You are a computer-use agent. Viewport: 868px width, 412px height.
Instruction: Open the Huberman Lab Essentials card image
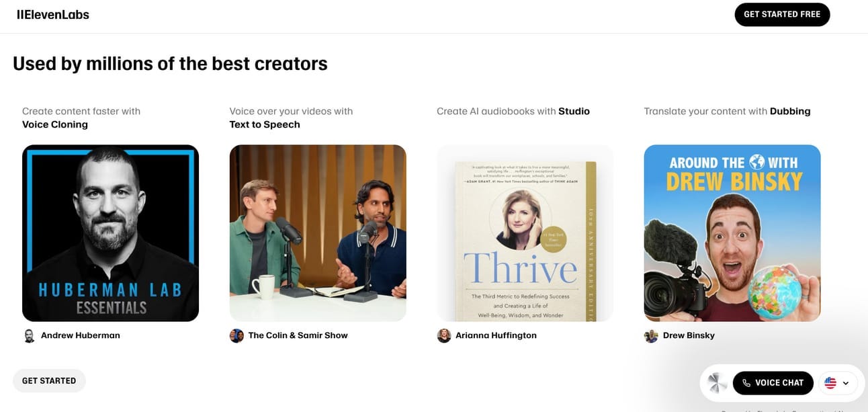click(x=110, y=233)
